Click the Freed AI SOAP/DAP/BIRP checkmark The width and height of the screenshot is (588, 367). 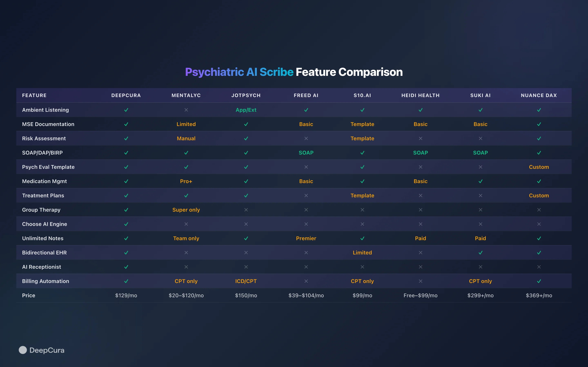click(x=306, y=153)
